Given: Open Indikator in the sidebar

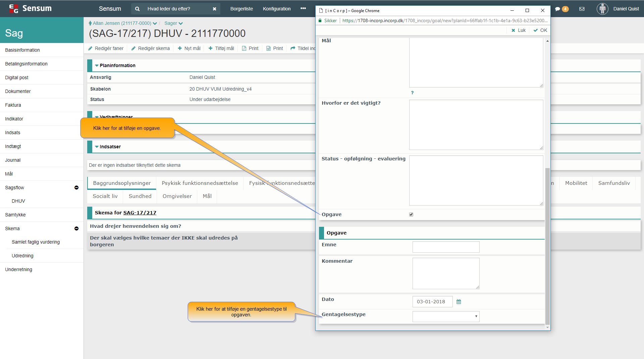Looking at the screenshot, I should (x=42, y=119).
